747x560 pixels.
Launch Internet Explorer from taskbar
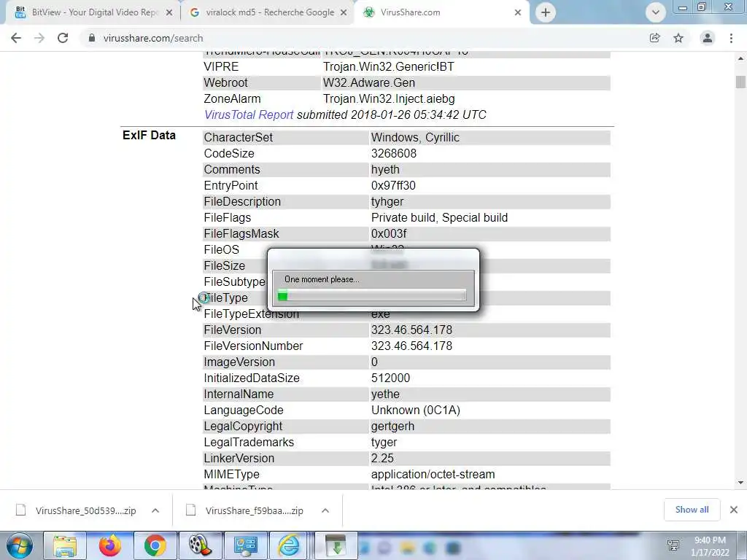point(289,545)
